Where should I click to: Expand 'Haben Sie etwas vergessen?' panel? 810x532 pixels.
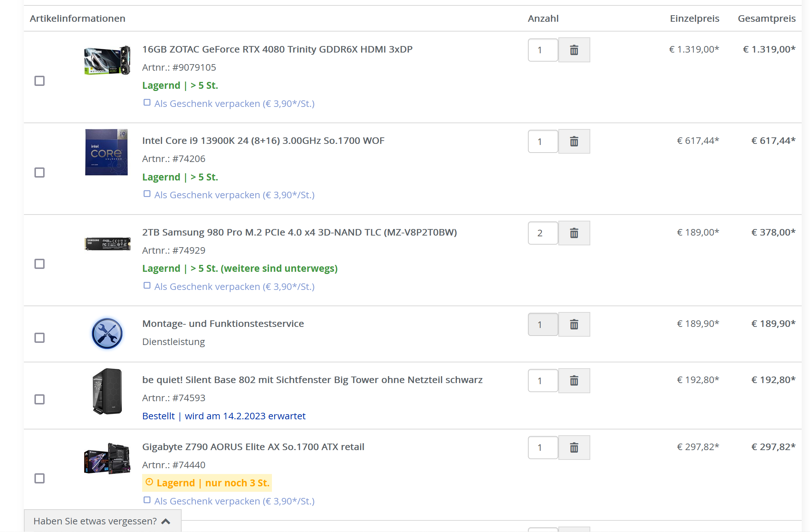click(102, 521)
